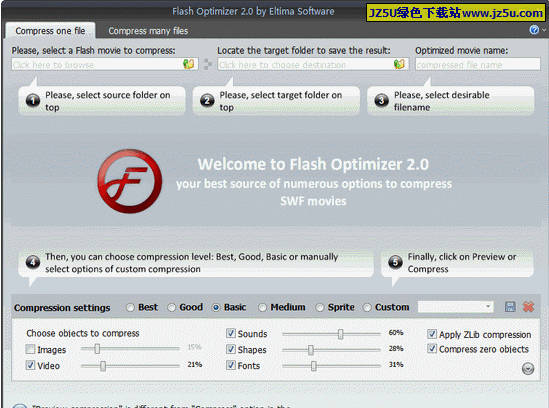Expand more options with round arrow button

click(x=528, y=368)
